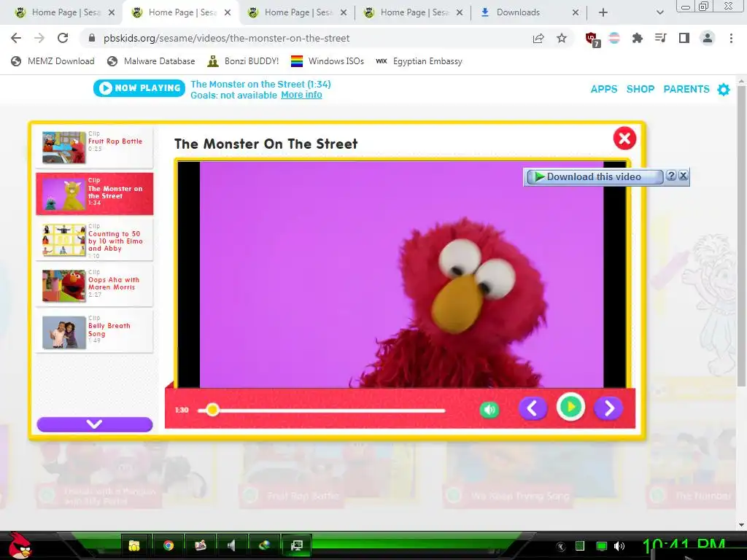Go to the previous video

[x=533, y=408]
